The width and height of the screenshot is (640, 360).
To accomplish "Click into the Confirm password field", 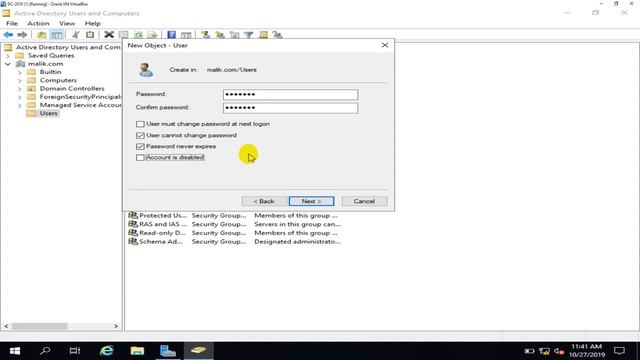I will pos(291,108).
